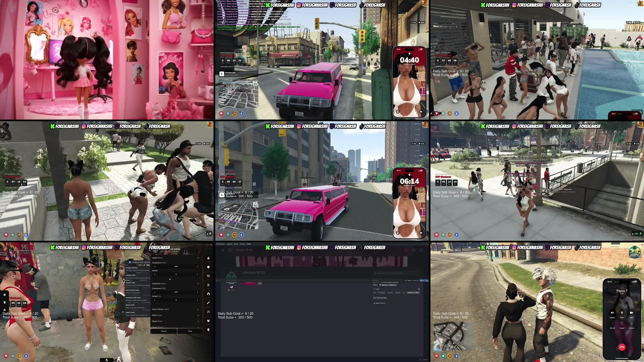Viewport: 644px width, 362px height.
Task: Collapse the Undershirt section in the appearance editor
Action: click(198, 284)
